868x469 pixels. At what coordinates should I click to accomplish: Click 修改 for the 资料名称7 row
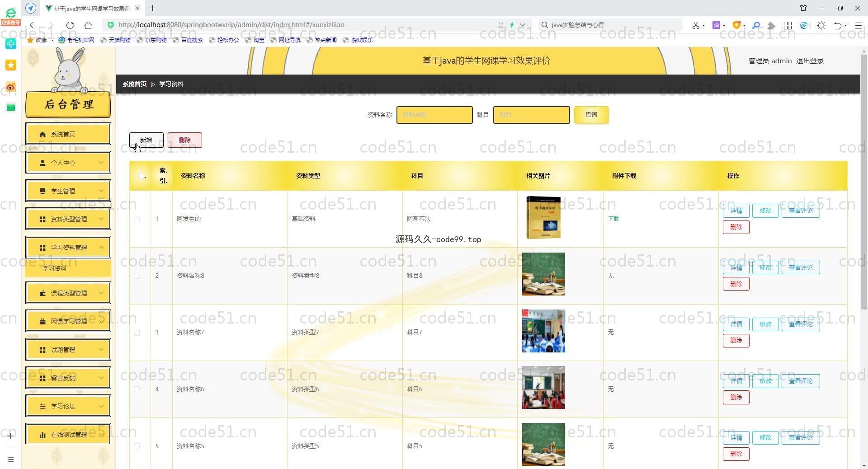click(765, 324)
